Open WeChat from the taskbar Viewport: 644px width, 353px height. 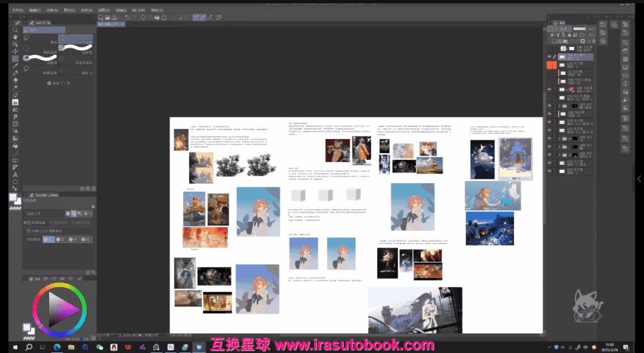pyautogui.click(x=99, y=347)
